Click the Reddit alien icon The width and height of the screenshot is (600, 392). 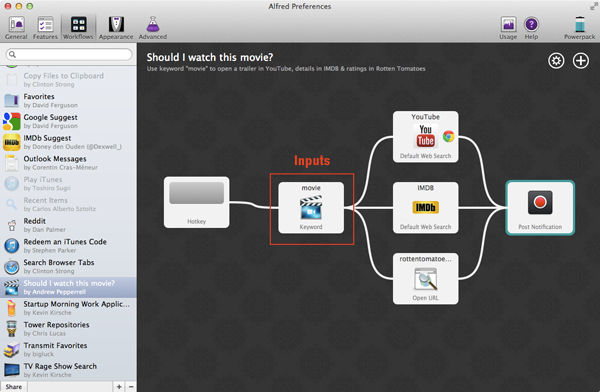[x=12, y=225]
